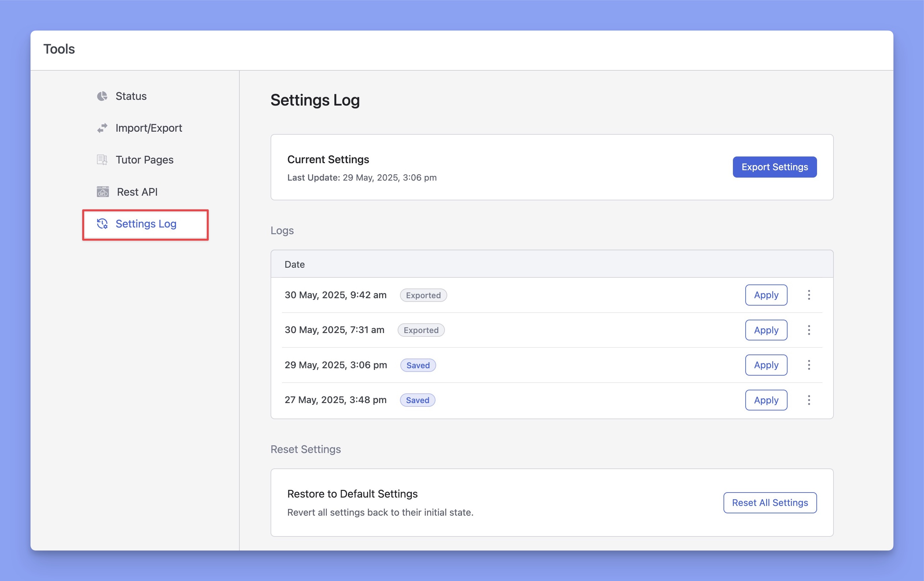
Task: Click the Logs section label
Action: [x=282, y=231]
